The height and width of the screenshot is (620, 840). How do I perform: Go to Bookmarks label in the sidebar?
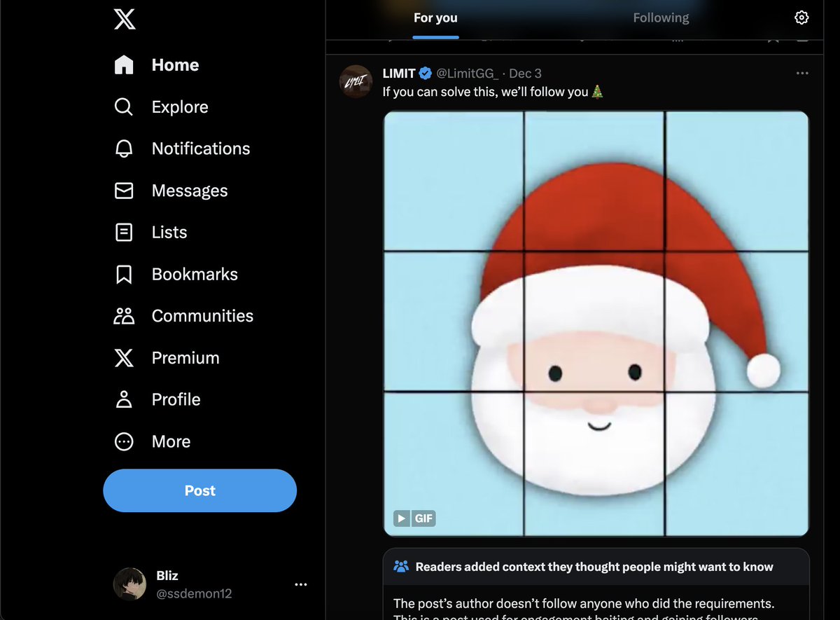point(195,274)
